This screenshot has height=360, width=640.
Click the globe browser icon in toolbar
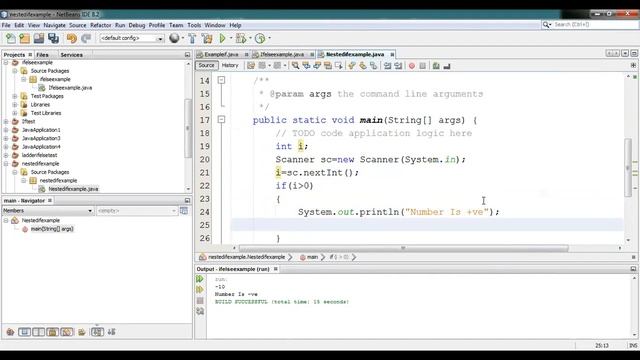tap(174, 38)
